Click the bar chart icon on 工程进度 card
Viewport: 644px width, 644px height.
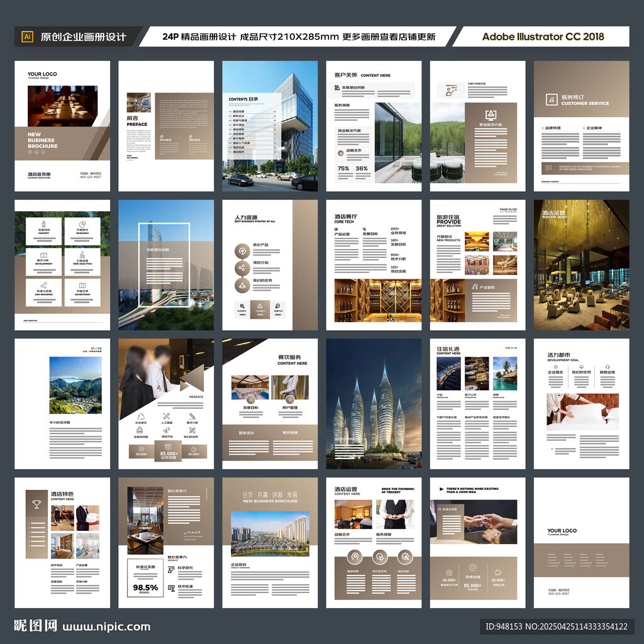pyautogui.click(x=82, y=255)
